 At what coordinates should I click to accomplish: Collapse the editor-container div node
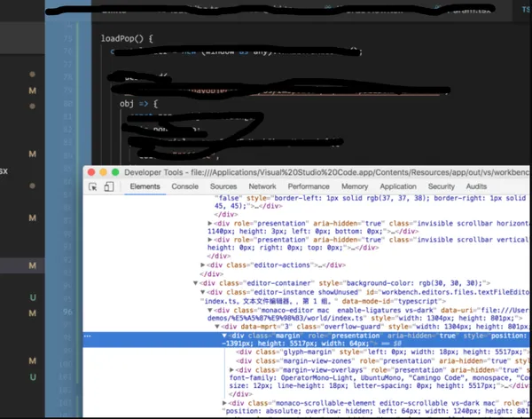[x=195, y=282]
